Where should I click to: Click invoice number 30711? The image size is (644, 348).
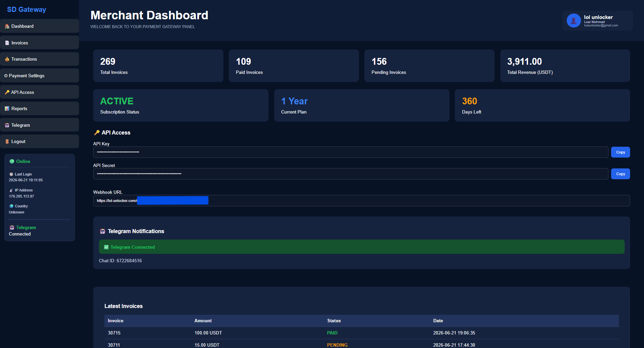click(x=114, y=345)
